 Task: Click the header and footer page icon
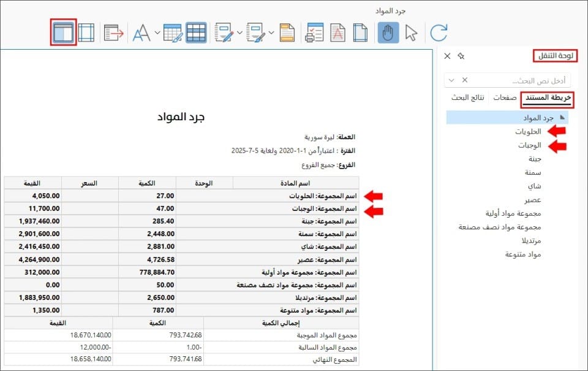287,33
